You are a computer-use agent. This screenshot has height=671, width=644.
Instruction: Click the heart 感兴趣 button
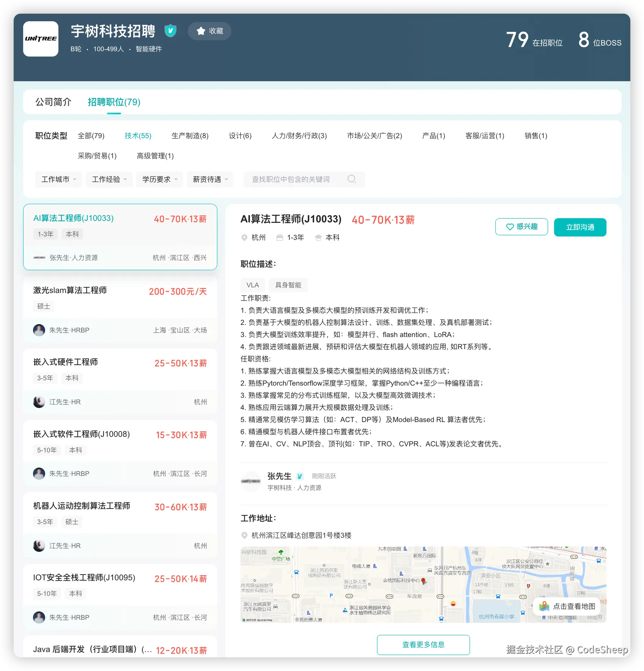tap(521, 227)
